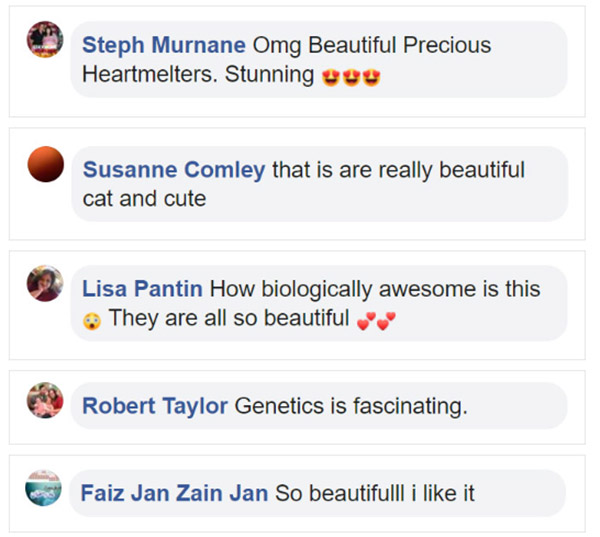Click middle heart-eyes emoji after Stunning

(x=351, y=77)
